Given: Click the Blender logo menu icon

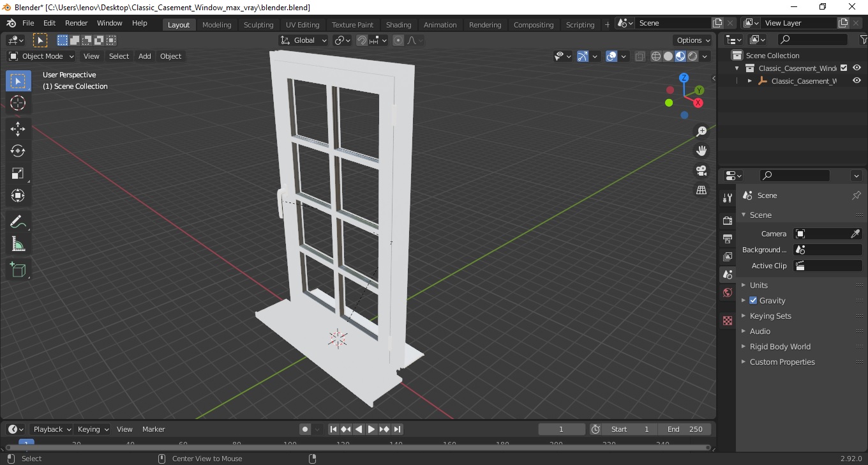Looking at the screenshot, I should click(11, 23).
